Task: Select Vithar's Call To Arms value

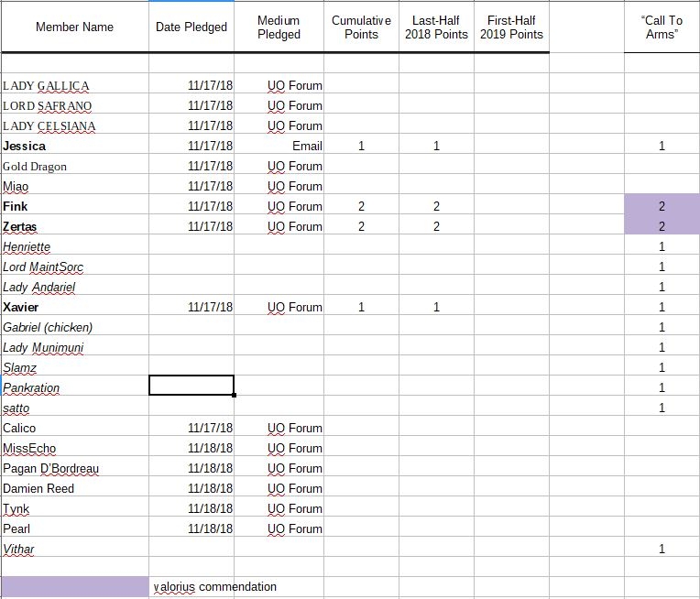Action: [662, 547]
